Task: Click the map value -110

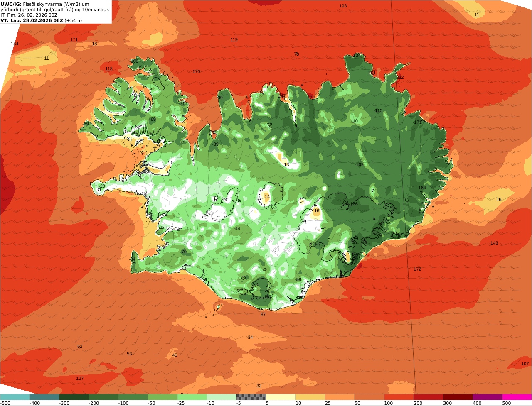Action: (378, 110)
